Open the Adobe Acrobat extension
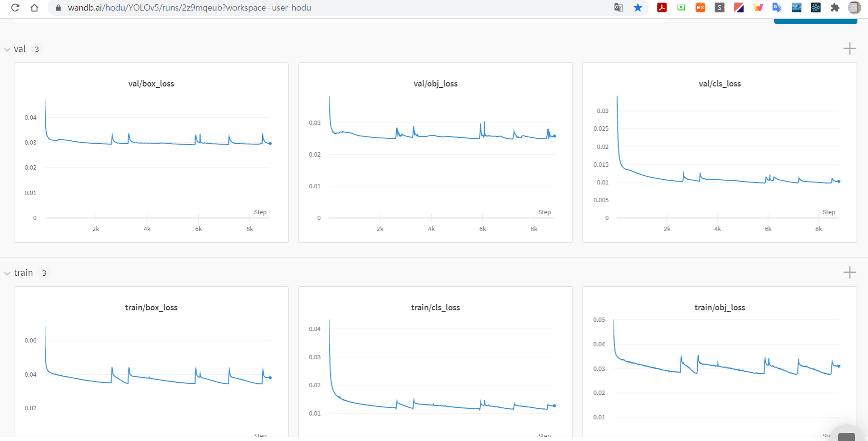868x441 pixels. (662, 8)
